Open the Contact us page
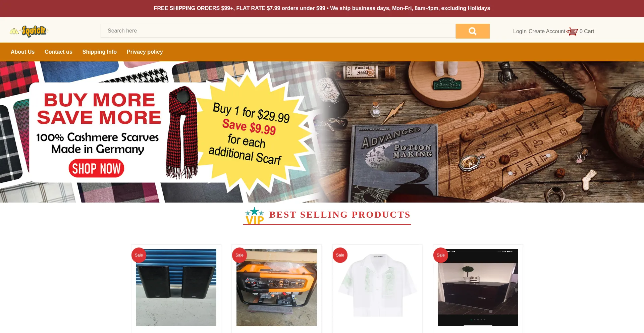 coord(58,52)
